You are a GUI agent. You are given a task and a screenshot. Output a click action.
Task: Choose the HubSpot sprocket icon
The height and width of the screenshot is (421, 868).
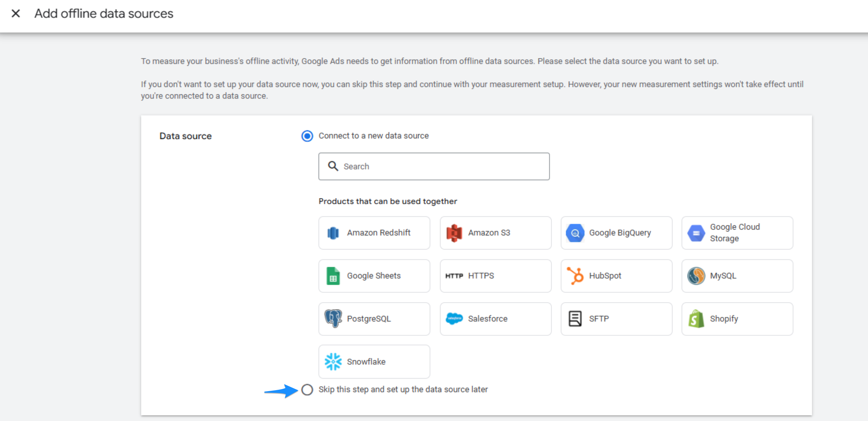(575, 276)
